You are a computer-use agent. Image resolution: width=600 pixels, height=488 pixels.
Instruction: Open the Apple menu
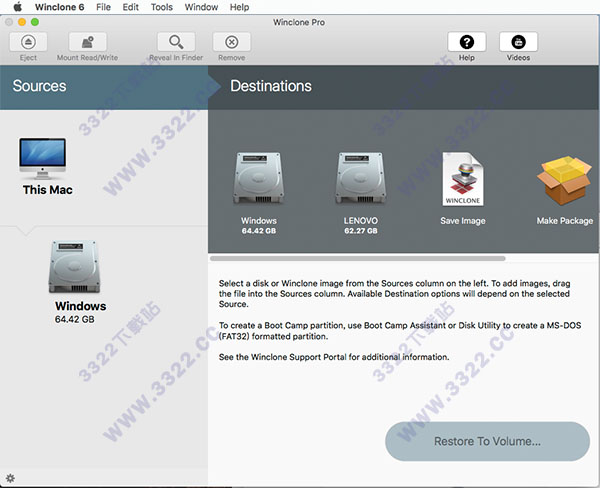pyautogui.click(x=18, y=7)
